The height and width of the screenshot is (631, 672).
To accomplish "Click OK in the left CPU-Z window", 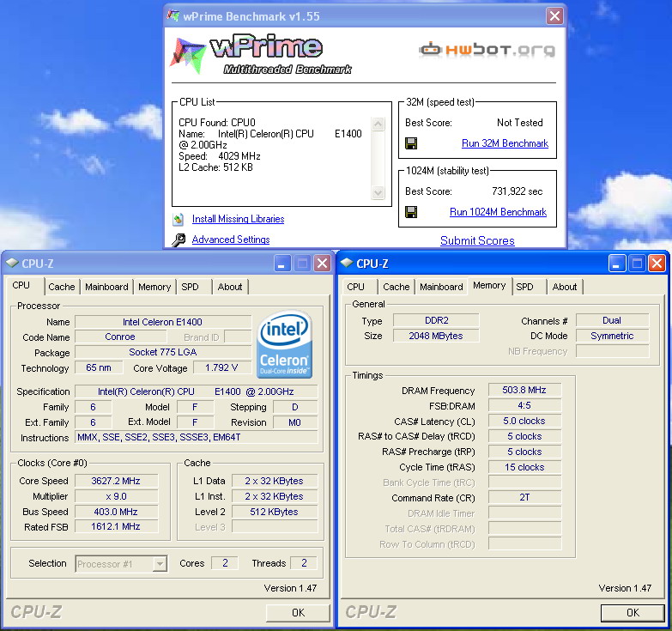I will pyautogui.click(x=299, y=613).
